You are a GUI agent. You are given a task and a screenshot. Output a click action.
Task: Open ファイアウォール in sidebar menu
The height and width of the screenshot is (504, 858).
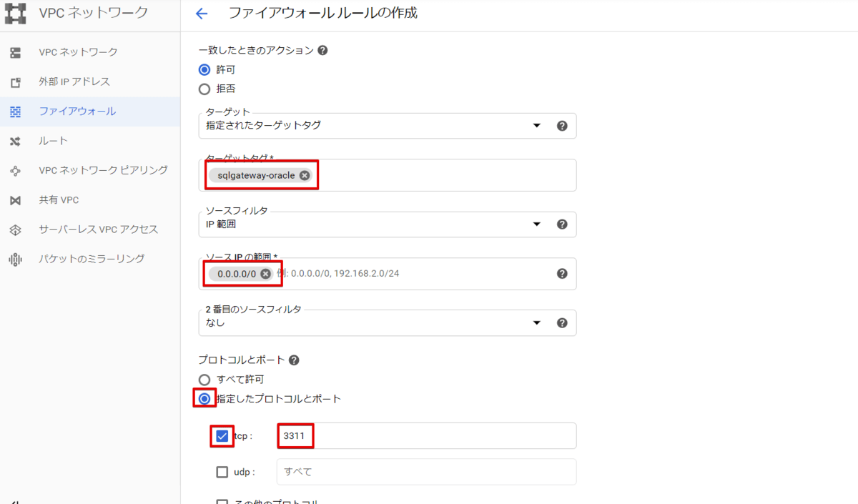90,112
